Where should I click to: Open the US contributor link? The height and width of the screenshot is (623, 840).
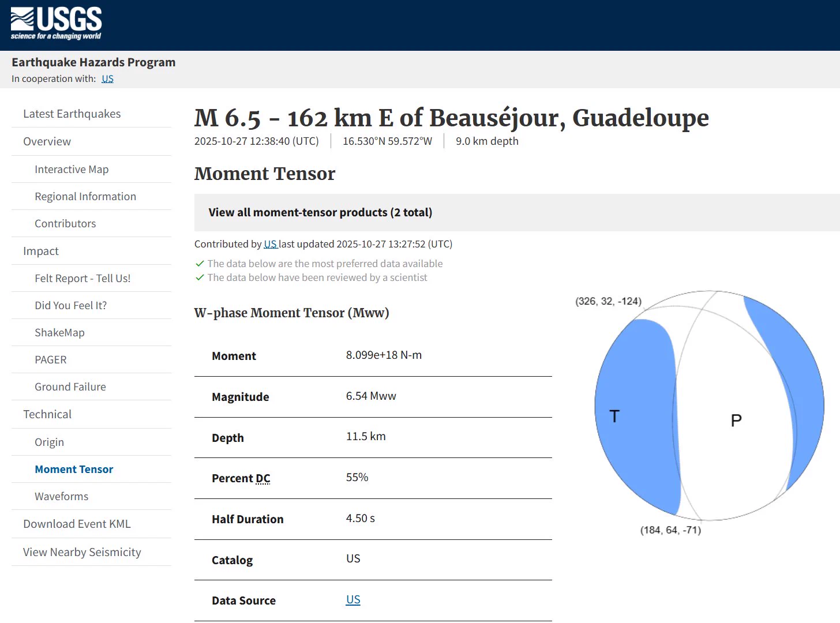tap(271, 244)
